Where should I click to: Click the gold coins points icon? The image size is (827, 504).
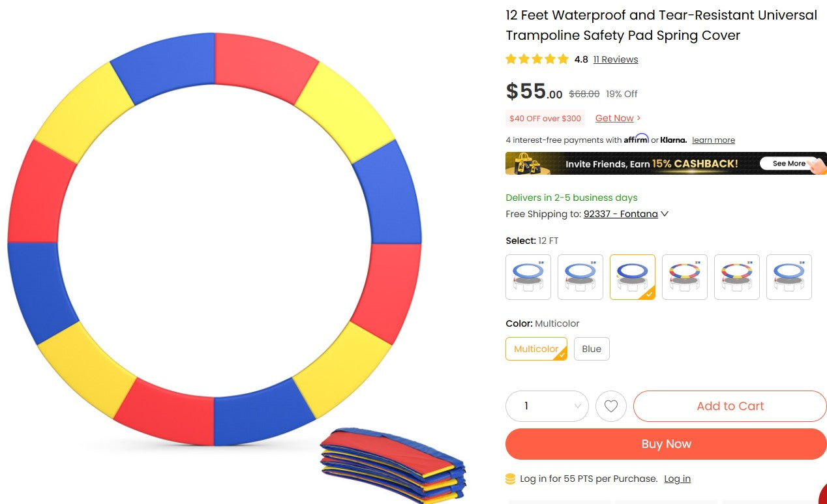tap(511, 479)
